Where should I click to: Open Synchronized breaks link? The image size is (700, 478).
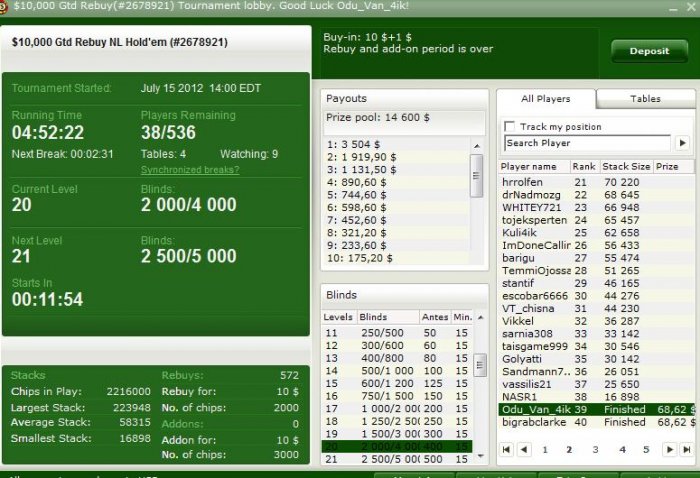pyautogui.click(x=190, y=170)
